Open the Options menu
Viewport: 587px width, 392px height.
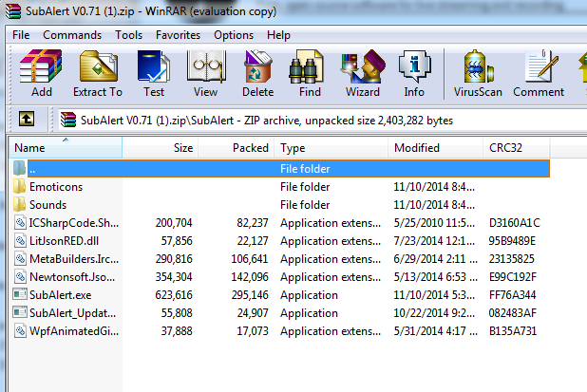tap(234, 35)
